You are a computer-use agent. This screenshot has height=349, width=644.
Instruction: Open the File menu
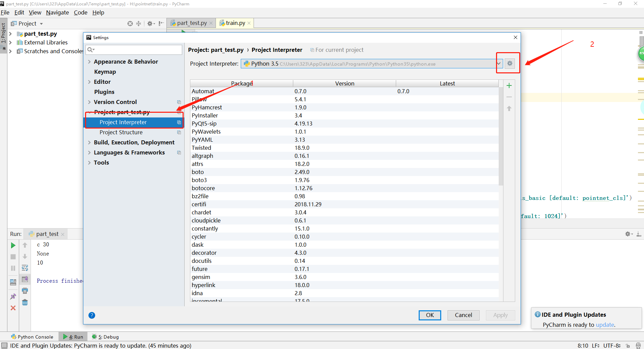click(x=5, y=12)
